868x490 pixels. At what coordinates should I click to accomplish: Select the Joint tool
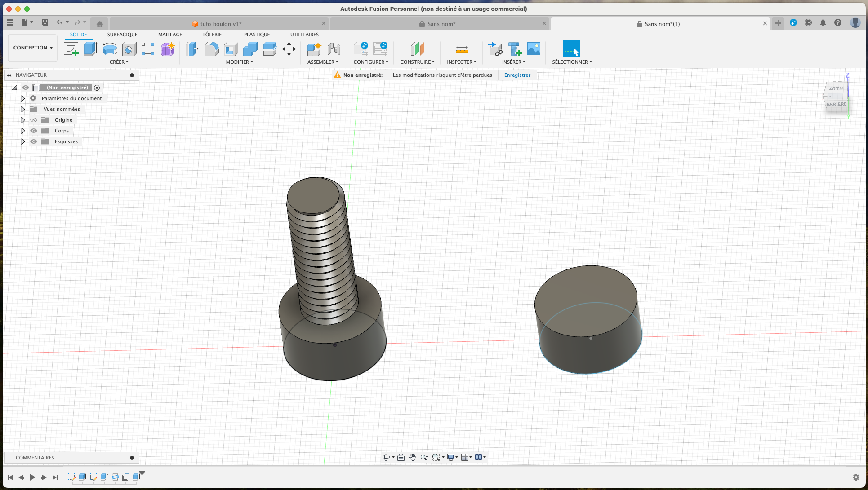click(x=334, y=49)
